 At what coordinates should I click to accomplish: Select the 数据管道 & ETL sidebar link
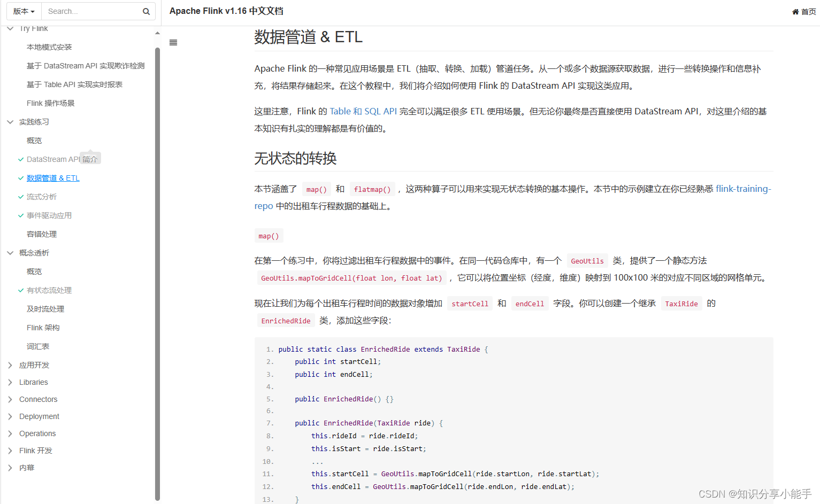pos(53,178)
